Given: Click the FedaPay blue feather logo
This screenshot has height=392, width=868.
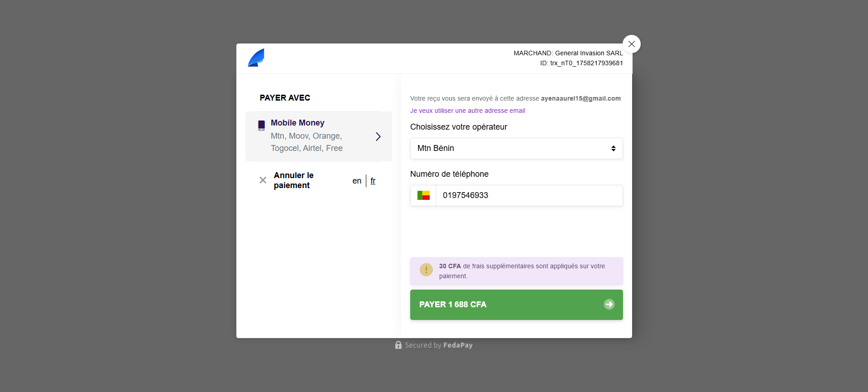Looking at the screenshot, I should click(256, 58).
